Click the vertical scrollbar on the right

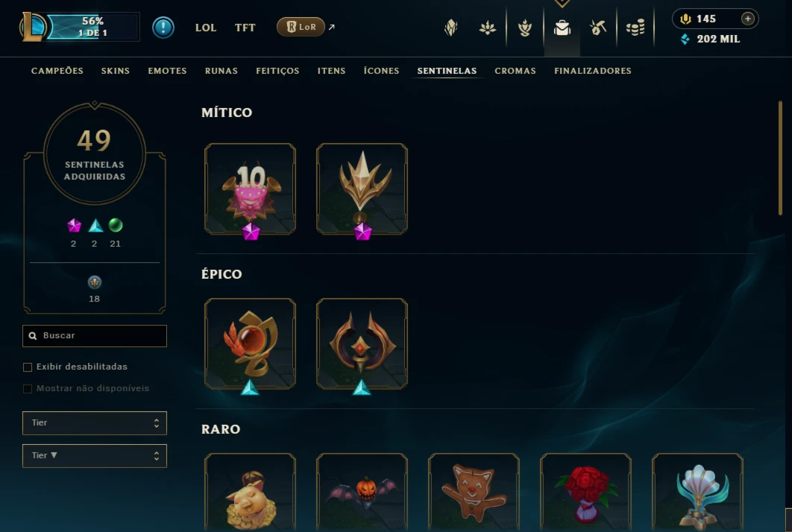click(780, 158)
